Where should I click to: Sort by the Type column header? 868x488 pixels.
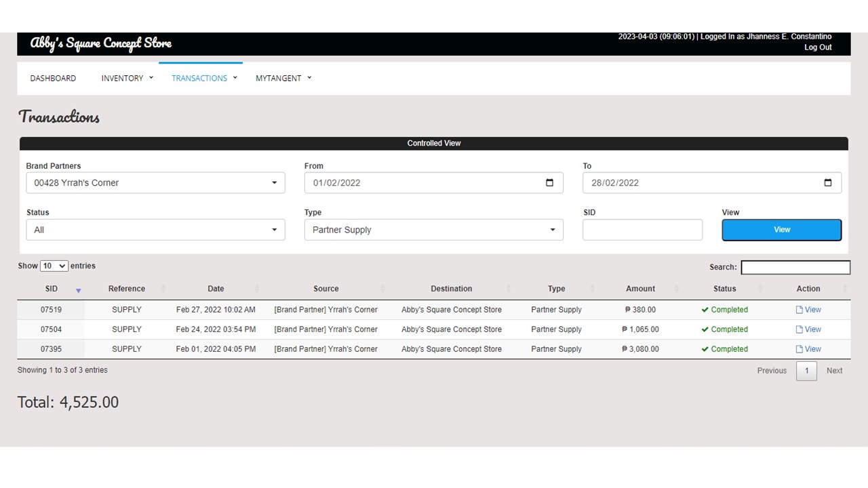557,289
